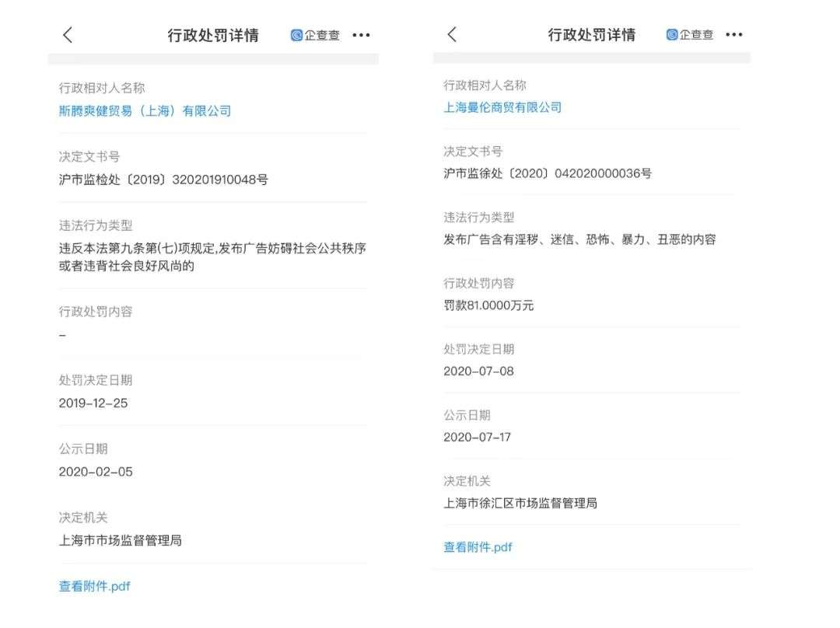Image resolution: width=840 pixels, height=628 pixels.
Task: Tap 行政处罚内容 label on left page
Action: 96,312
